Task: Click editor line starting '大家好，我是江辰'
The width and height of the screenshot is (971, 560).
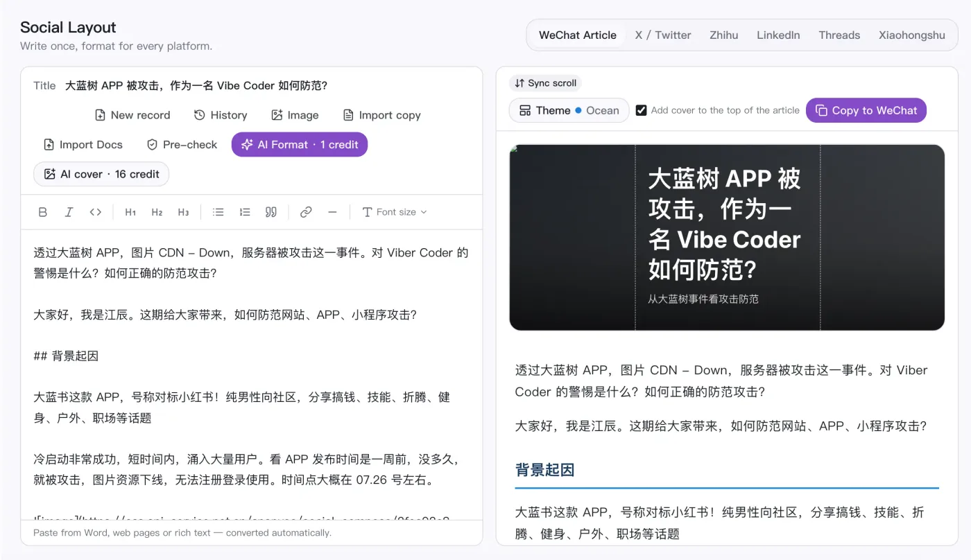Action: coord(225,315)
